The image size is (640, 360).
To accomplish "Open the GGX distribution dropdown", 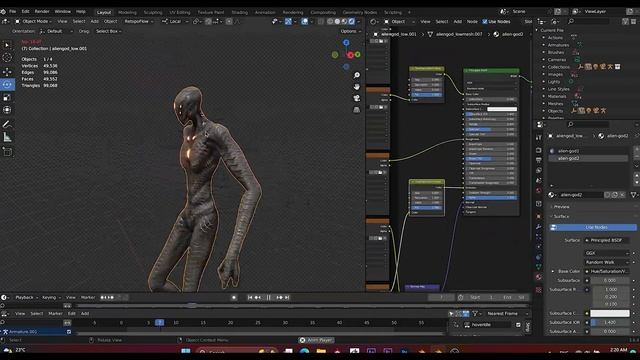I will (x=607, y=253).
